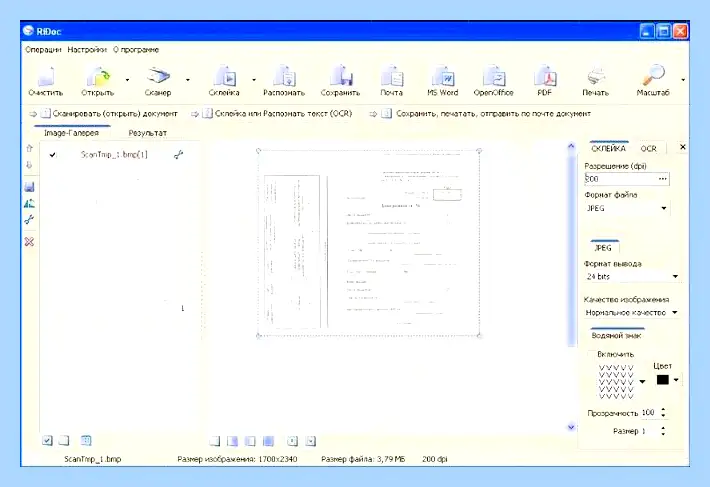This screenshot has width=710, height=487.
Task: Open dropdown arrow next to Склейка
Action: pos(254,80)
